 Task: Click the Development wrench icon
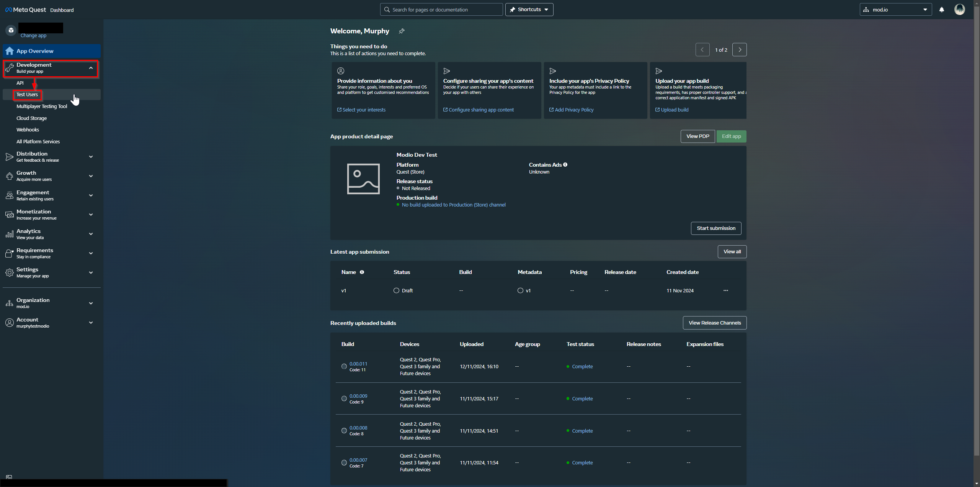pyautogui.click(x=10, y=68)
